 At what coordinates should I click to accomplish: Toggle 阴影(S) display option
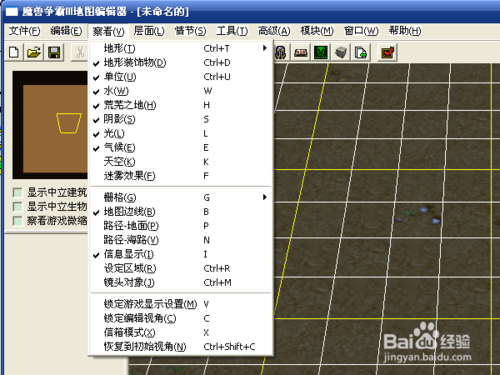click(181, 119)
